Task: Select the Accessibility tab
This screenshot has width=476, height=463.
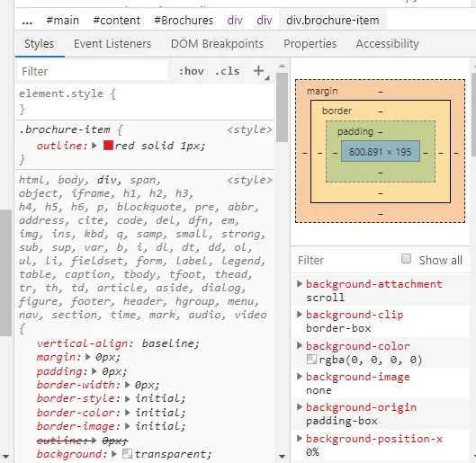Action: pos(387,44)
